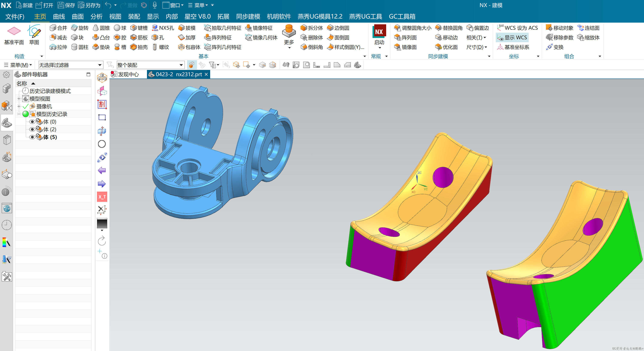644x351 pixels.
Task: Click the 减去 subtract command
Action: point(58,38)
